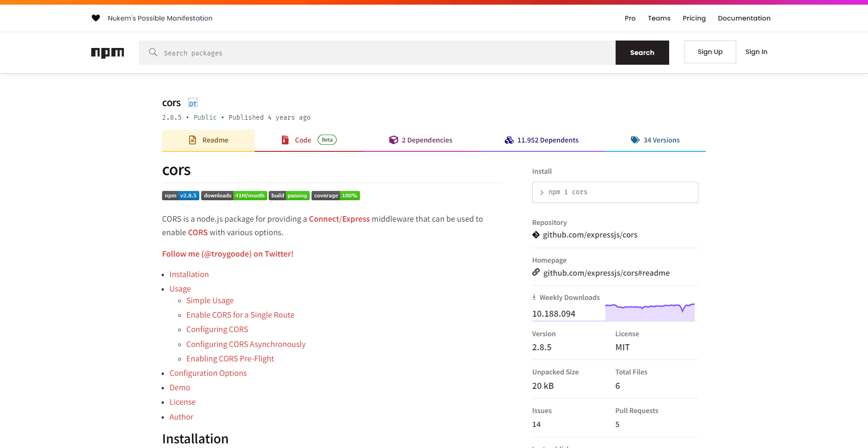Click the Nukem's Possible Manifestation text

pos(160,18)
